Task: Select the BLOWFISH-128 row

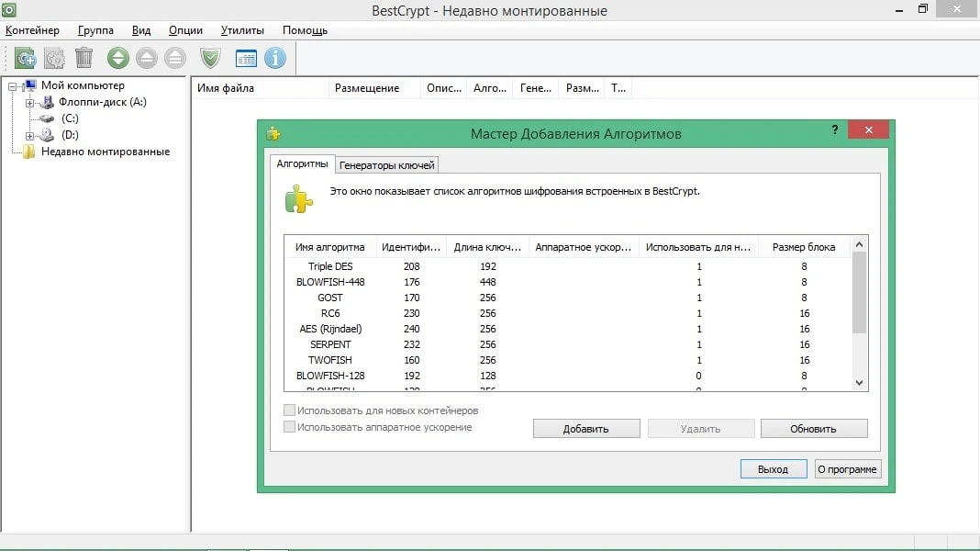Action: [568, 376]
